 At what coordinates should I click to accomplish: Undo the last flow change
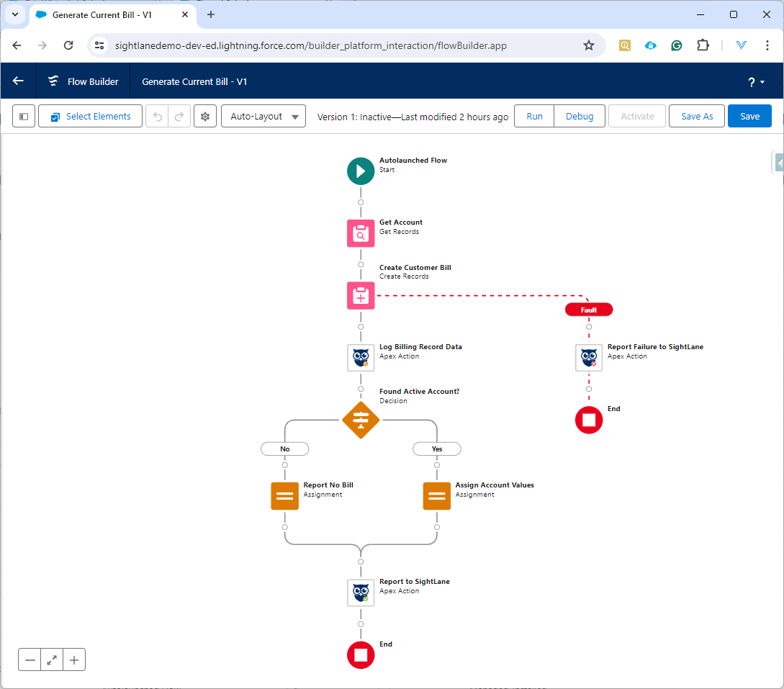[x=158, y=116]
